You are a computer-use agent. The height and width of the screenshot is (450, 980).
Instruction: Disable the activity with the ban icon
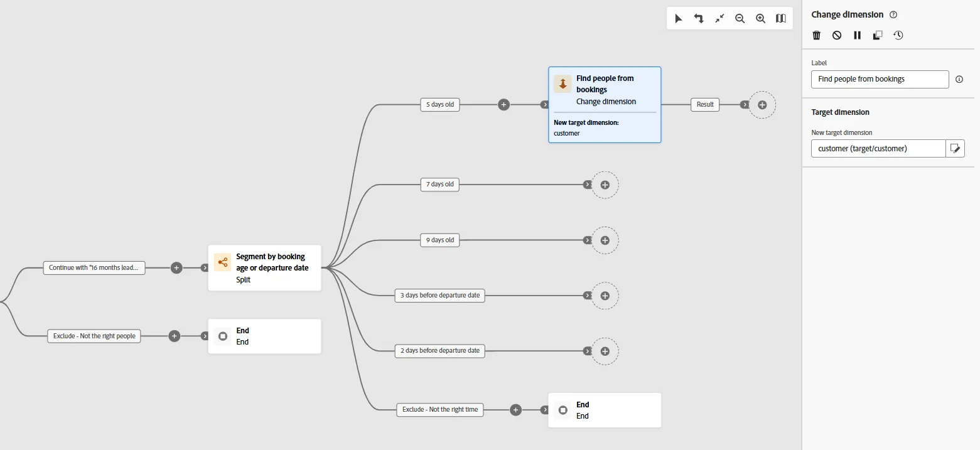(x=837, y=35)
